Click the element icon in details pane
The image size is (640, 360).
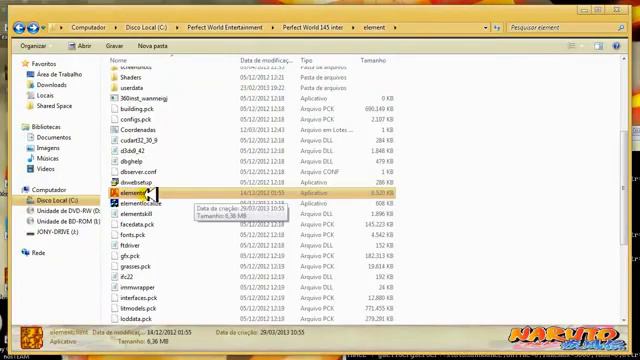[x=32, y=337]
